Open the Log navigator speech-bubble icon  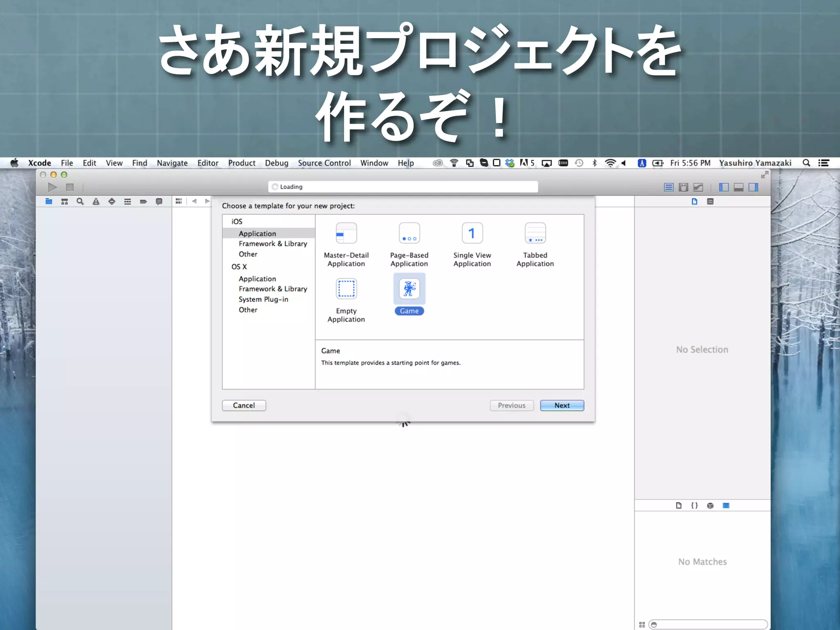point(159,201)
